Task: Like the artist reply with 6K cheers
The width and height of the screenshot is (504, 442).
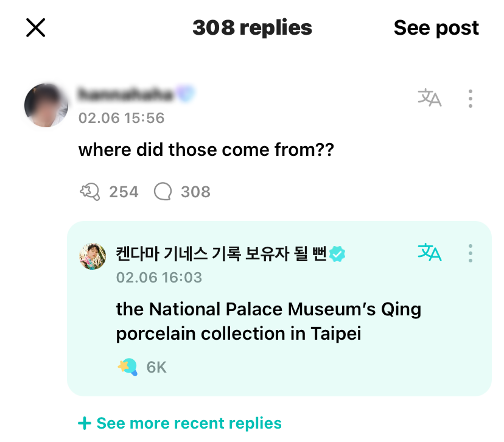Action: pos(127,367)
